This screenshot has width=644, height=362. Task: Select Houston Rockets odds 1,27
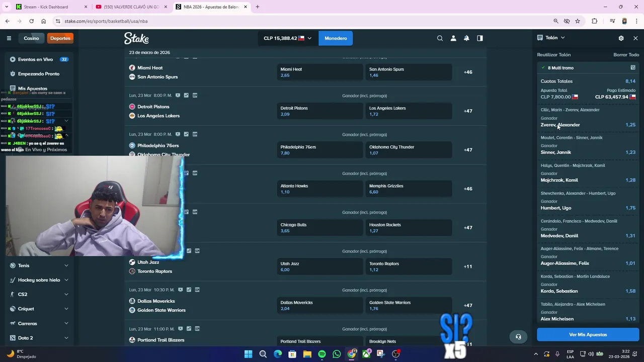pyautogui.click(x=409, y=228)
